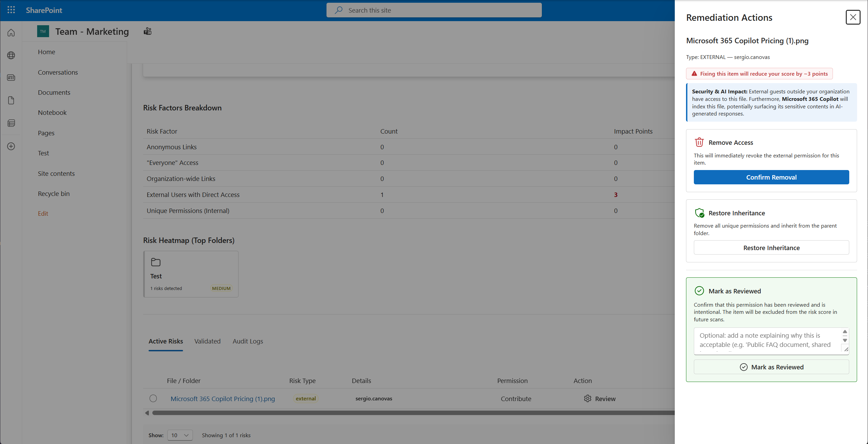Click the Team - Marketing site title
The height and width of the screenshot is (444, 868).
click(92, 31)
